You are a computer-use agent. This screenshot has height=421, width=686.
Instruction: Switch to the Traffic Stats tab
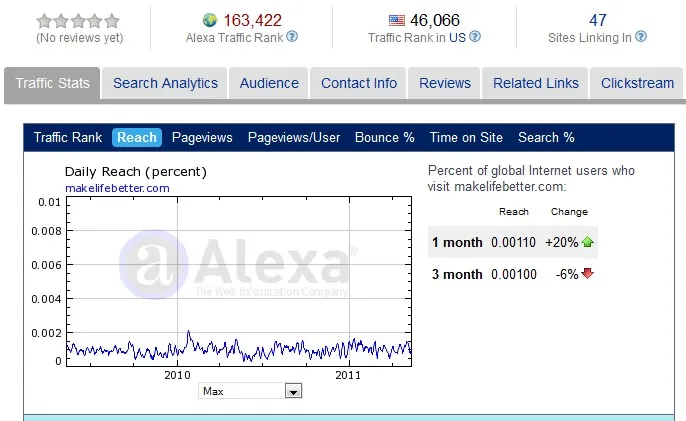pyautogui.click(x=52, y=83)
